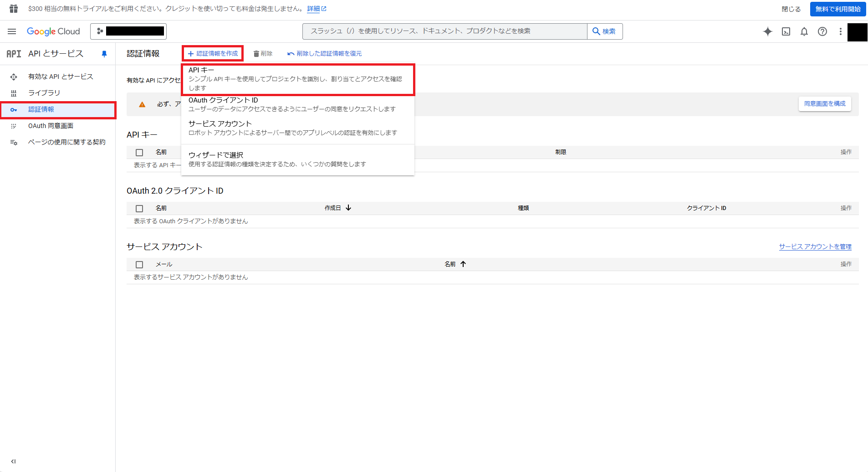Viewport: 868px width, 472px height.
Task: Activate Cloud Shell terminal icon
Action: 786,31
